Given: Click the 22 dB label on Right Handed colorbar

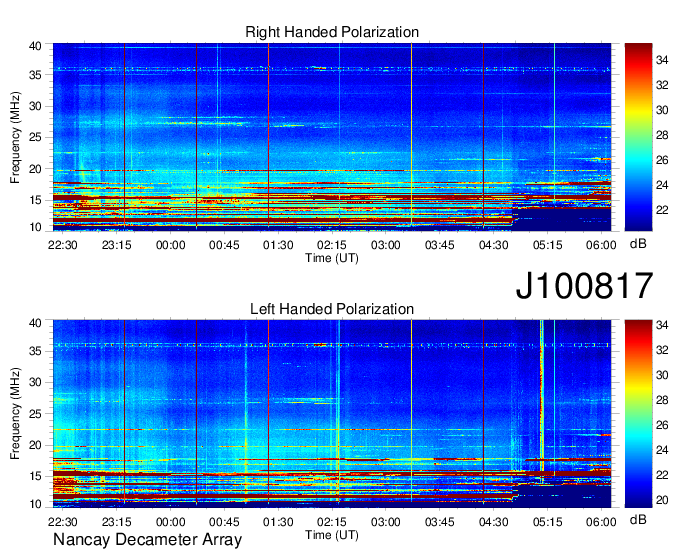Looking at the screenshot, I should tap(662, 210).
